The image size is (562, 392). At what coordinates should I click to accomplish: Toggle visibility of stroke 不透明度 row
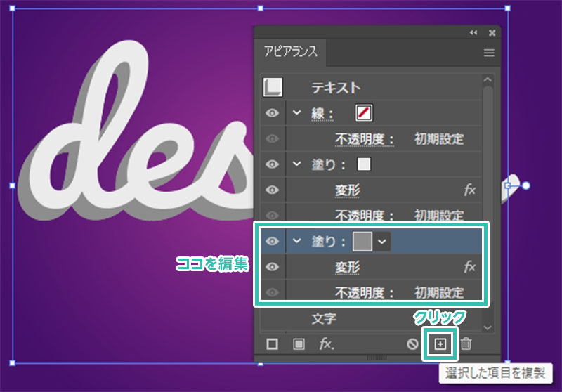tap(272, 138)
